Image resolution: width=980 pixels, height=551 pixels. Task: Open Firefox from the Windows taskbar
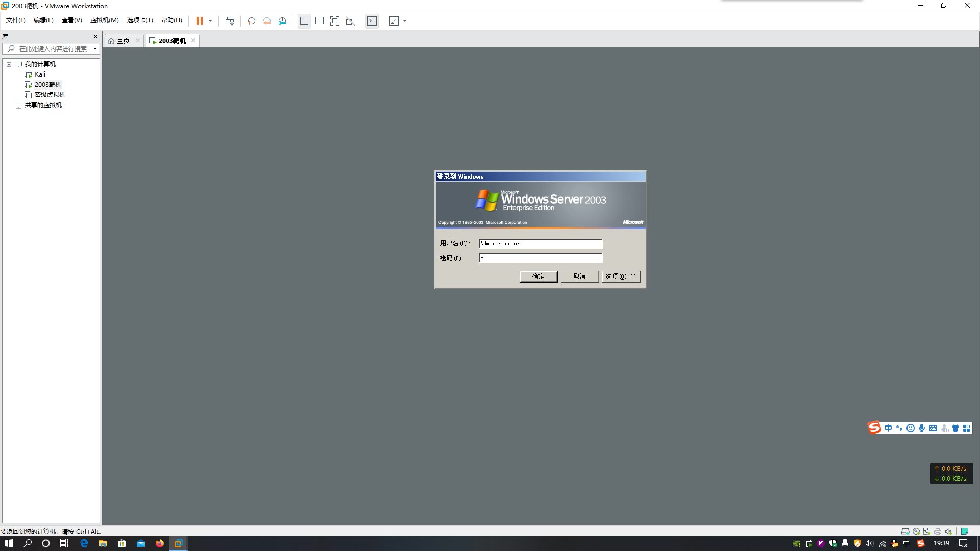pos(160,543)
